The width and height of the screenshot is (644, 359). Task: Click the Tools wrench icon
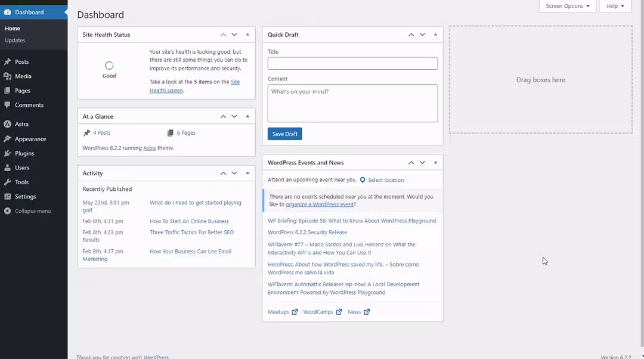click(x=7, y=182)
